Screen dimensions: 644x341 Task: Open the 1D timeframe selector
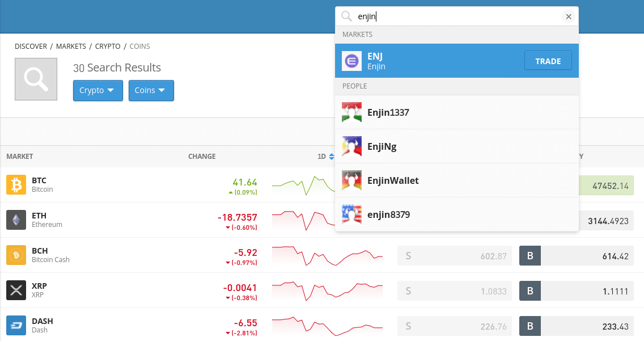326,157
